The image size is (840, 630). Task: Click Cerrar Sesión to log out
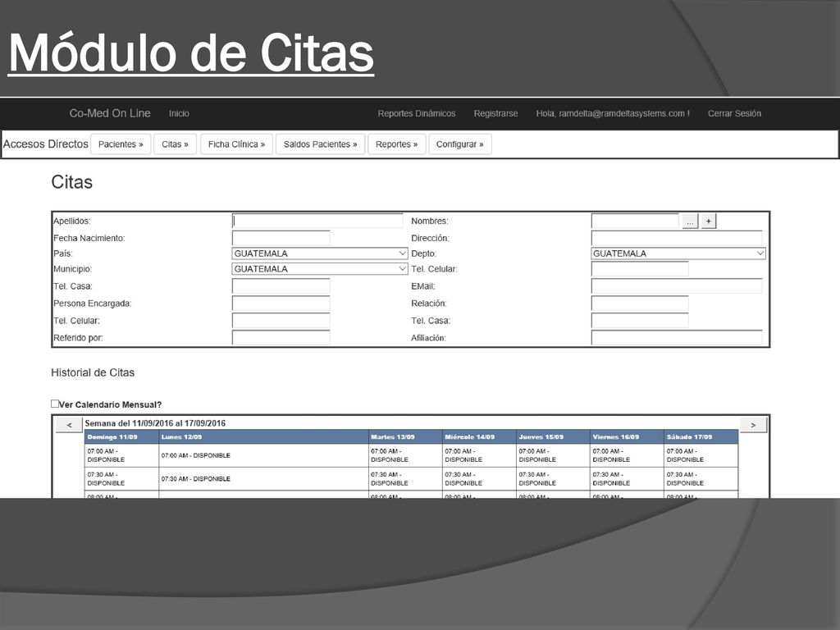coord(734,113)
